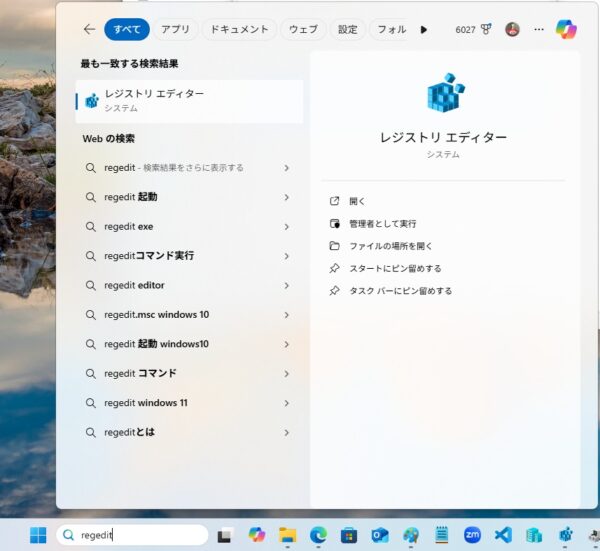This screenshot has width=600, height=551.
Task: Click the folder icon for file location
Action: pyautogui.click(x=334, y=246)
